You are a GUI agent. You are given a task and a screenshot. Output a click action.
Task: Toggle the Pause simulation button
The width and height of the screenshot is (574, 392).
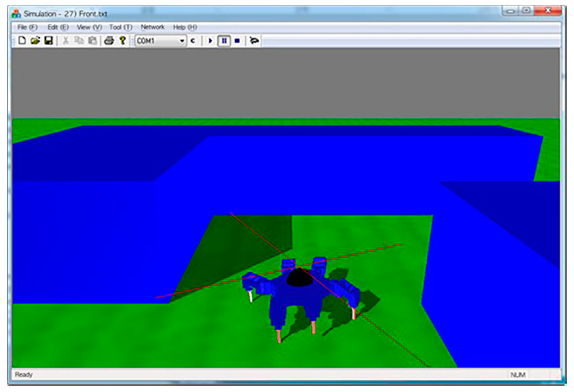[x=224, y=40]
